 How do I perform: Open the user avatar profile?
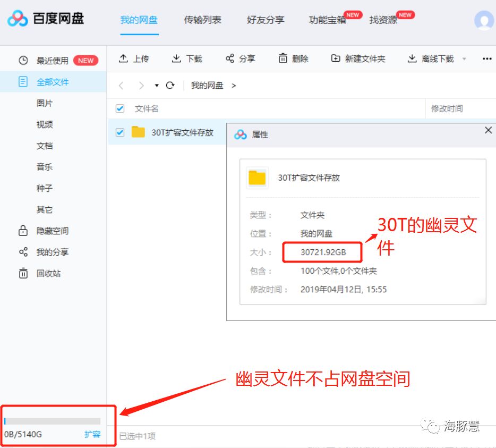484,20
